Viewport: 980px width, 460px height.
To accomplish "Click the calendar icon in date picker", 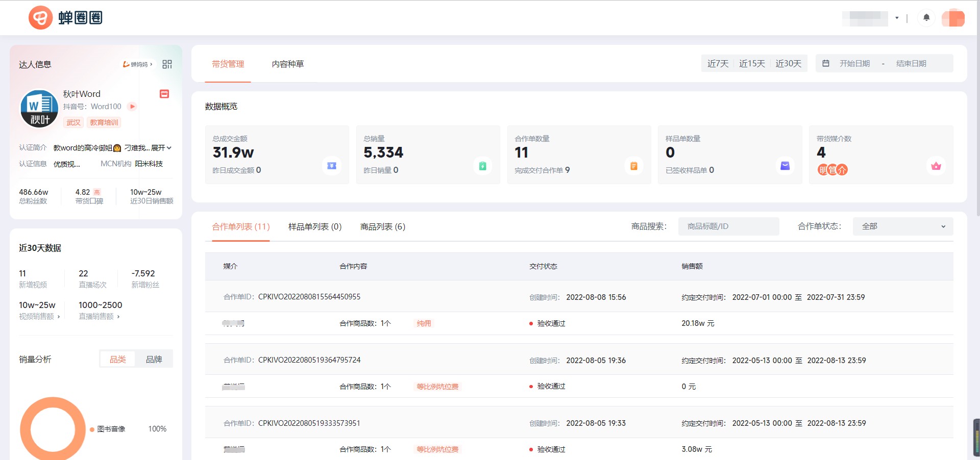I will (x=826, y=63).
